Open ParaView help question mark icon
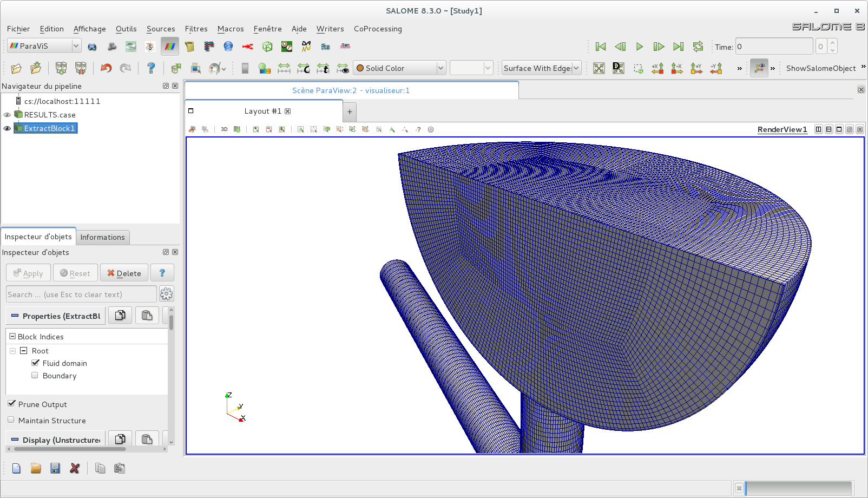868x498 pixels. (x=151, y=68)
